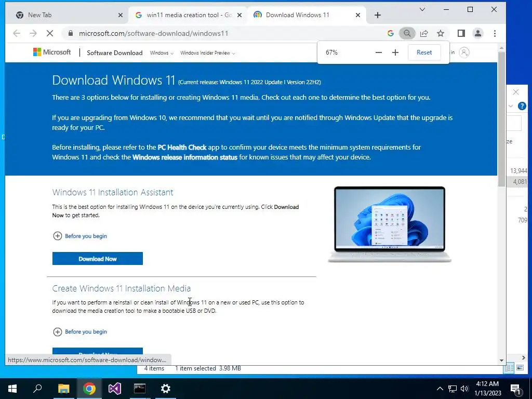This screenshot has width=532, height=399.
Task: Open Windows release information status link
Action: 184,157
